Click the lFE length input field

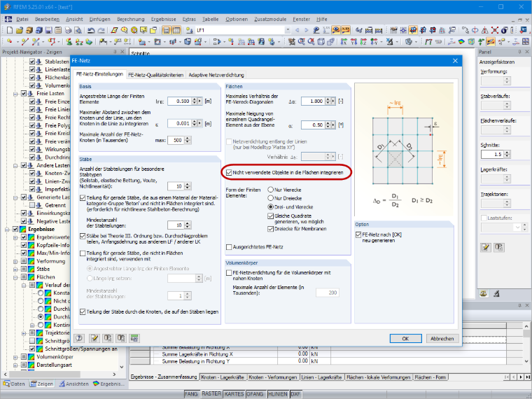point(179,101)
